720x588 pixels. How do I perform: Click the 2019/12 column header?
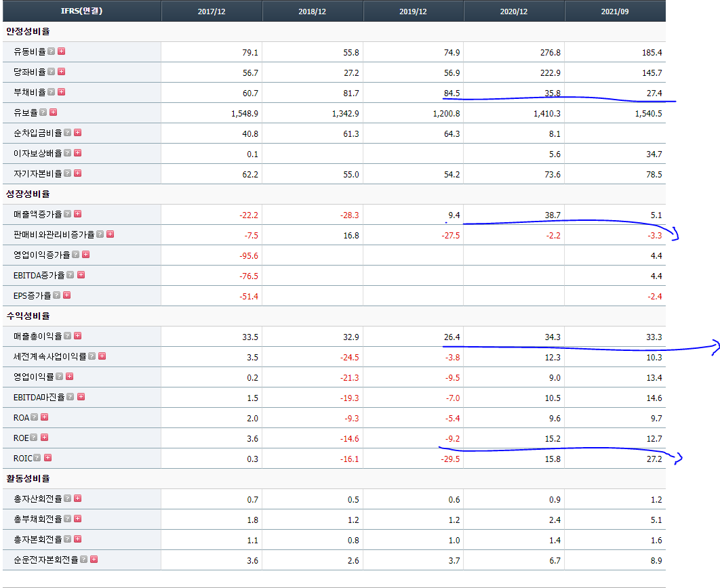coord(414,11)
